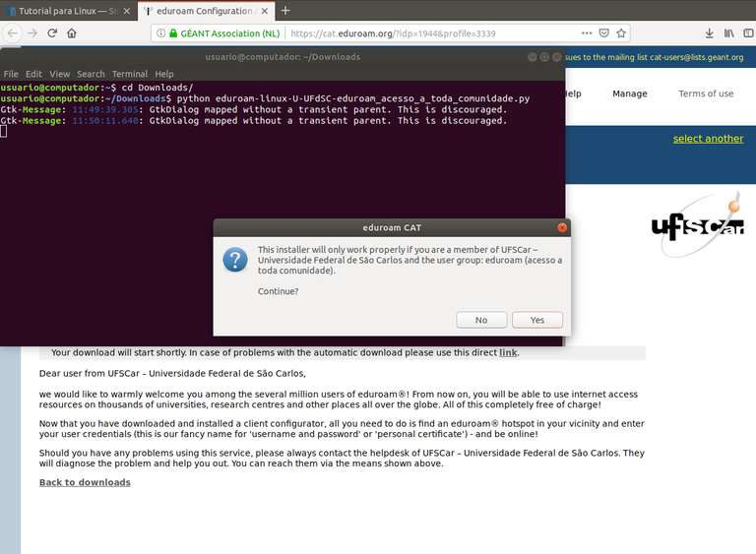Click Yes in eduroam CAT dialog
This screenshot has height=554, width=756.
point(537,320)
